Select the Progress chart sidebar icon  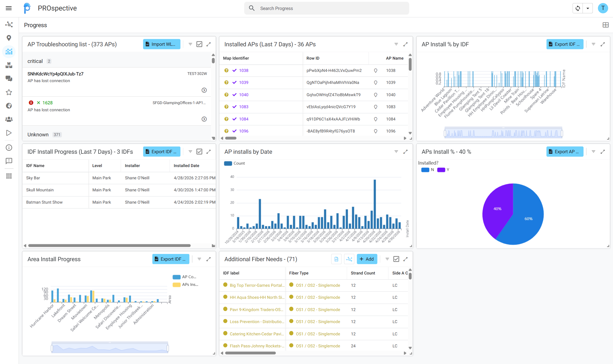(9, 51)
